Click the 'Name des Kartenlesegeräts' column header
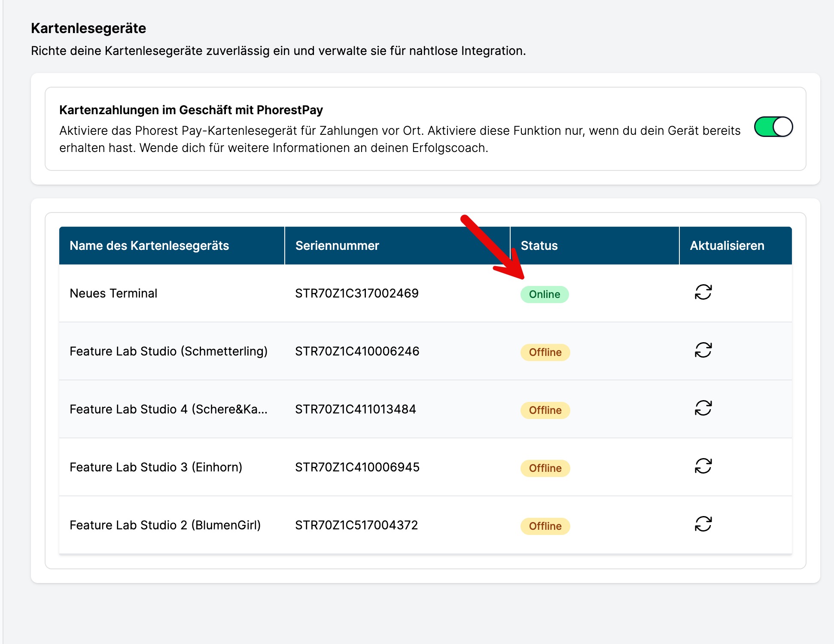Image resolution: width=834 pixels, height=644 pixels. pyautogui.click(x=172, y=246)
